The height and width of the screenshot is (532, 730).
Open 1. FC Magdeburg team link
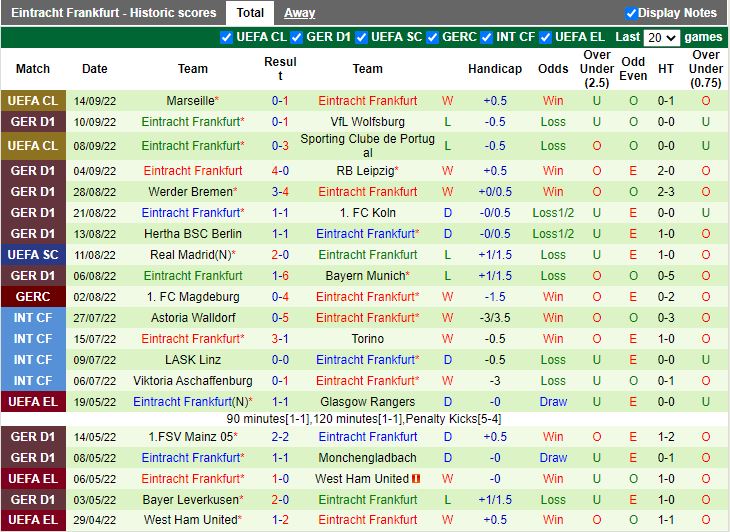coord(193,296)
